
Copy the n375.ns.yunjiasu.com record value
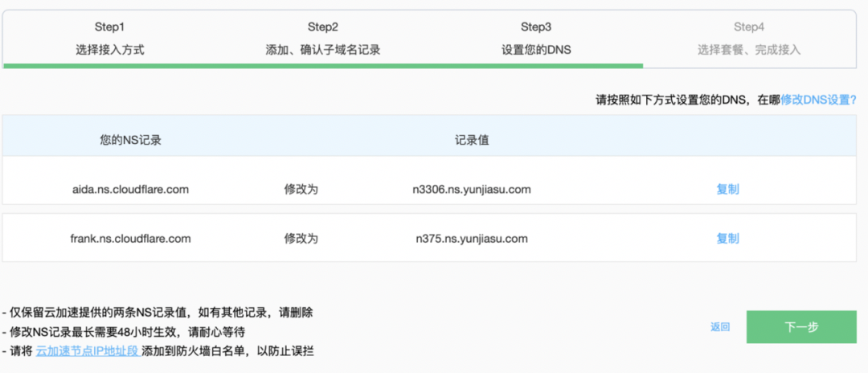point(727,239)
